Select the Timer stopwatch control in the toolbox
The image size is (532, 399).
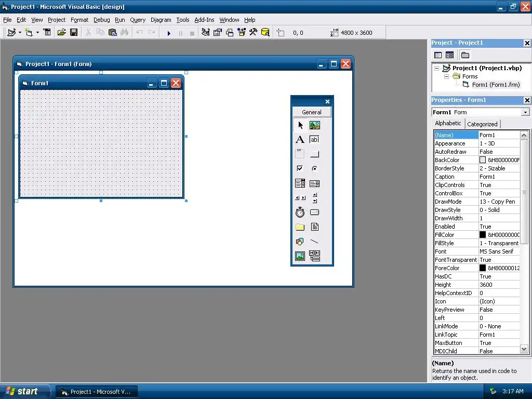300,212
